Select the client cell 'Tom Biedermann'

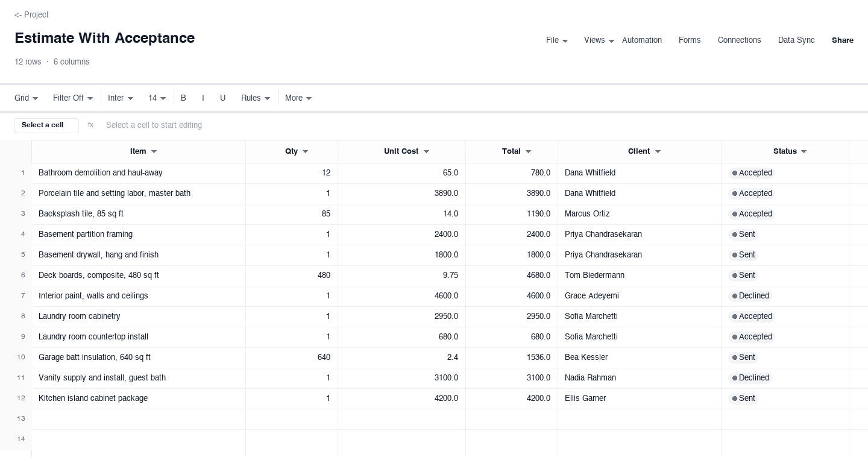(640, 276)
